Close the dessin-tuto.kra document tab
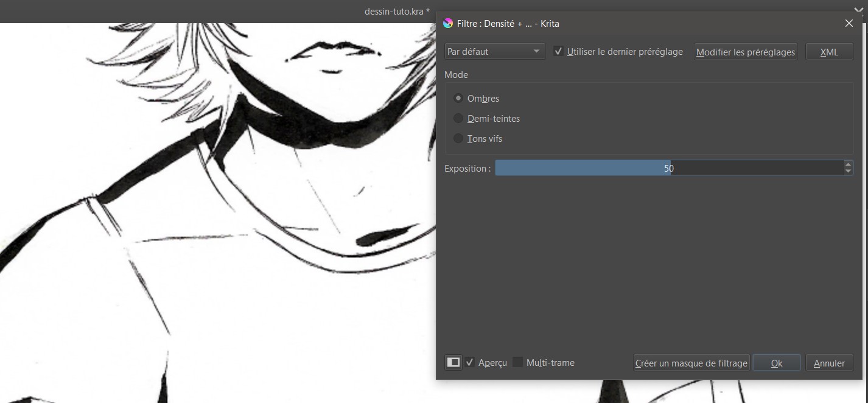868x403 pixels. pos(858,10)
